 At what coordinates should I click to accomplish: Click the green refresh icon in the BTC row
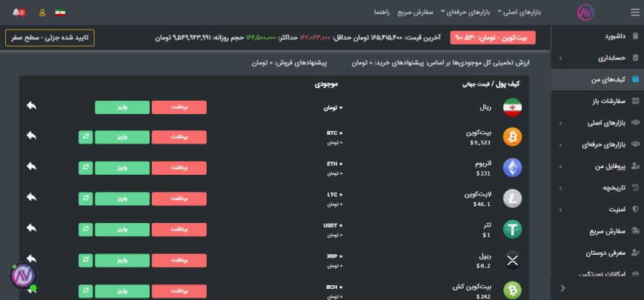coord(86,137)
